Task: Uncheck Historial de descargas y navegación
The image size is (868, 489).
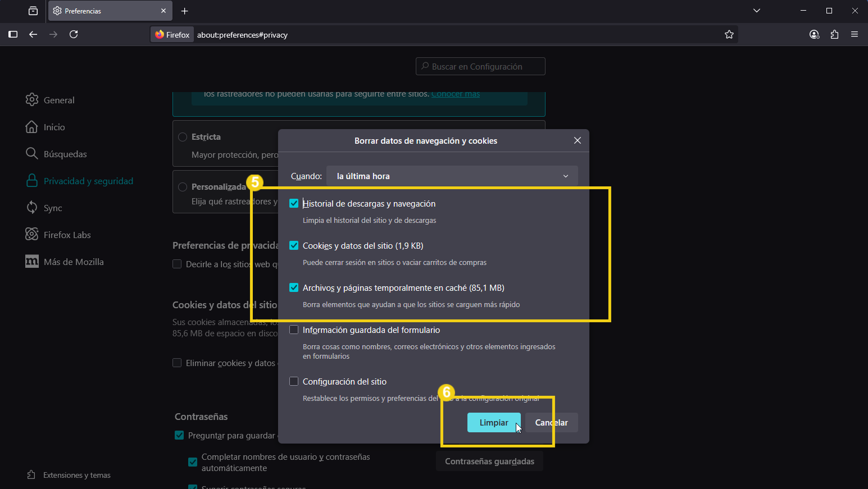Action: click(x=294, y=203)
